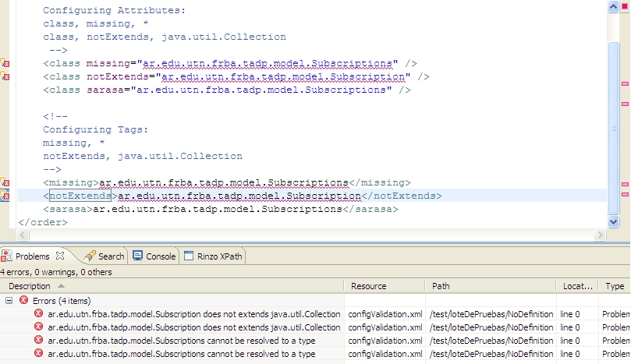This screenshot has height=364, width=631.
Task: Open the Rinzo XPath tab
Action: [218, 256]
